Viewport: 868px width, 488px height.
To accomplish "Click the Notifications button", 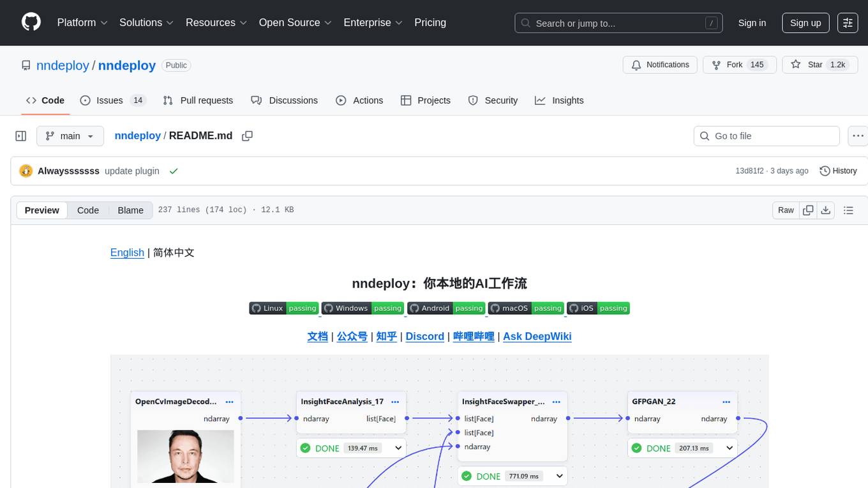I will [660, 65].
